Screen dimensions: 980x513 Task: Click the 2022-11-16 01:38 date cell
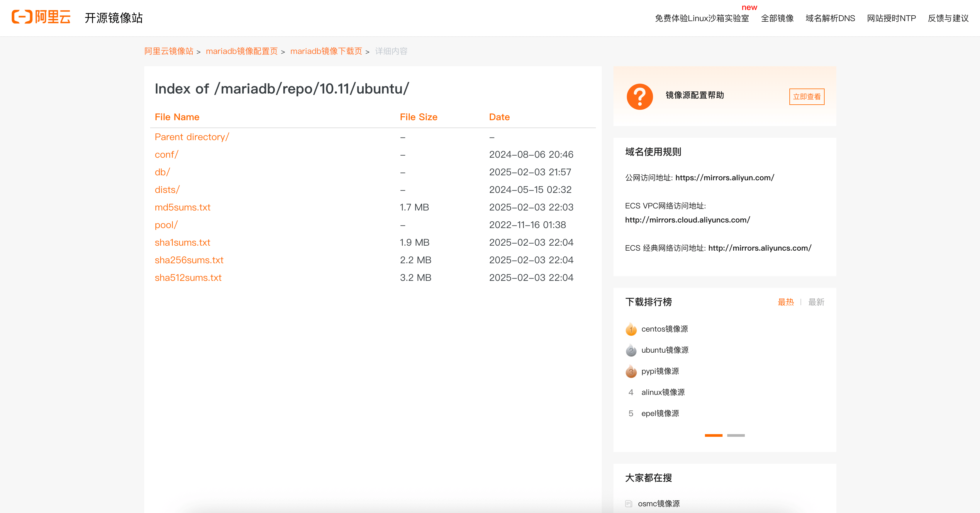527,225
